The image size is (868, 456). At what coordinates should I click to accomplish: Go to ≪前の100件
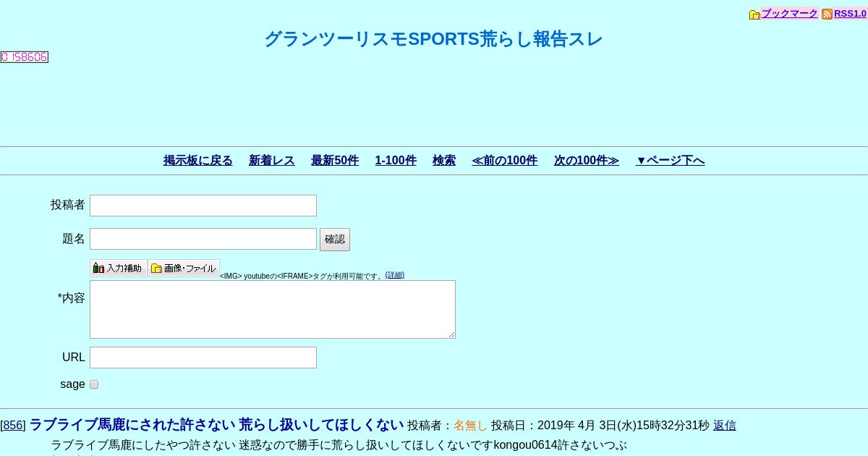pos(505,161)
